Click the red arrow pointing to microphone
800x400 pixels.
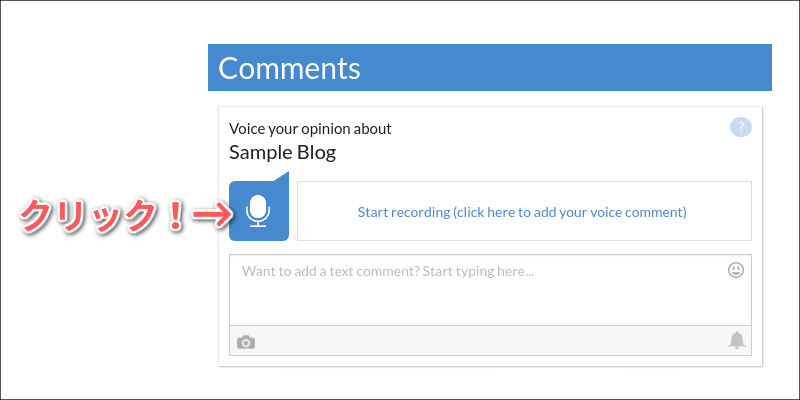[x=212, y=214]
